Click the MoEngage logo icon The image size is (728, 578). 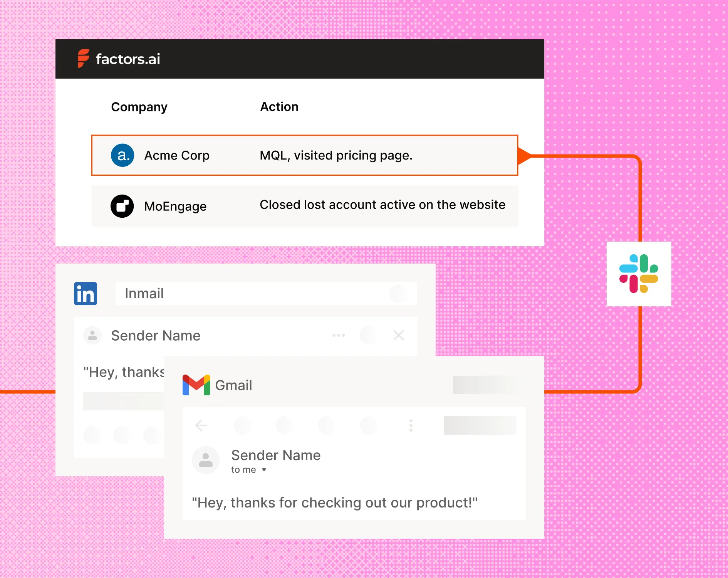point(122,206)
